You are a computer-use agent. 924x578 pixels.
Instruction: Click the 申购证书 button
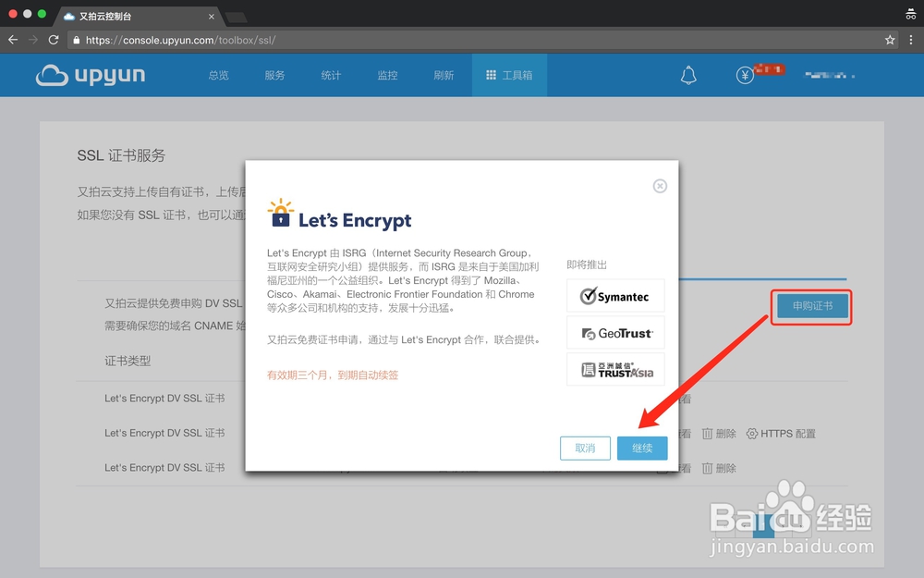click(812, 306)
